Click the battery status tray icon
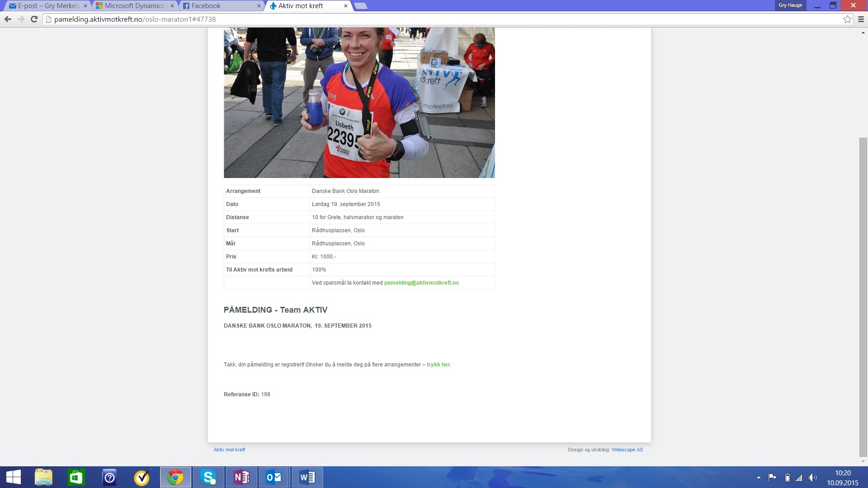868x488 pixels. pos(787,478)
